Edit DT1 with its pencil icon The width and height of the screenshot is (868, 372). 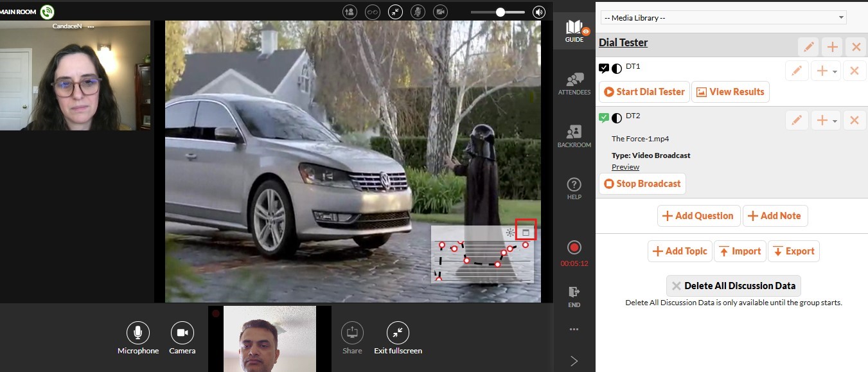tap(797, 71)
